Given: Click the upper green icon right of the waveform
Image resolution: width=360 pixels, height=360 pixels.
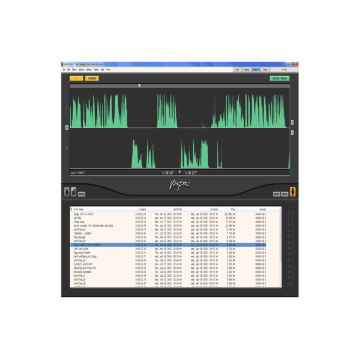Looking at the screenshot, I should click(x=292, y=123).
